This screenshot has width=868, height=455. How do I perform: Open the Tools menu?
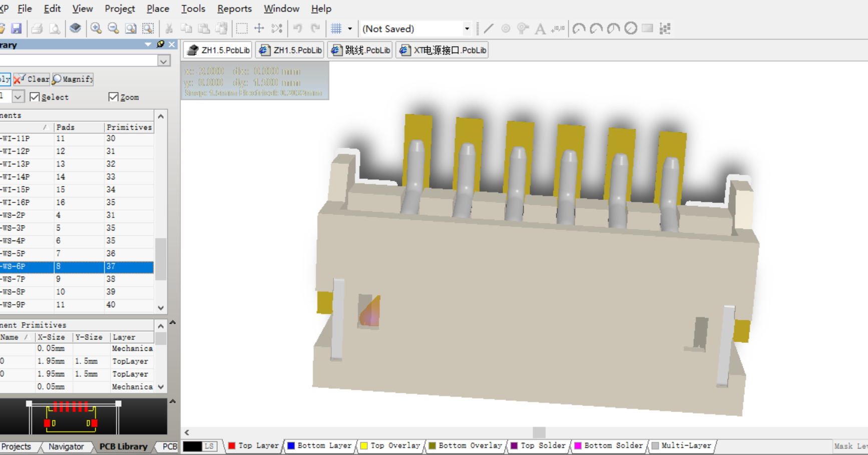[x=193, y=9]
